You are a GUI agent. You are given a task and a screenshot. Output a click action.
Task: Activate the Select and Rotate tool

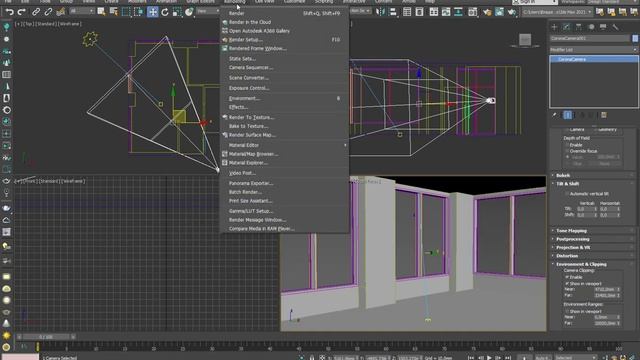[x=165, y=11]
